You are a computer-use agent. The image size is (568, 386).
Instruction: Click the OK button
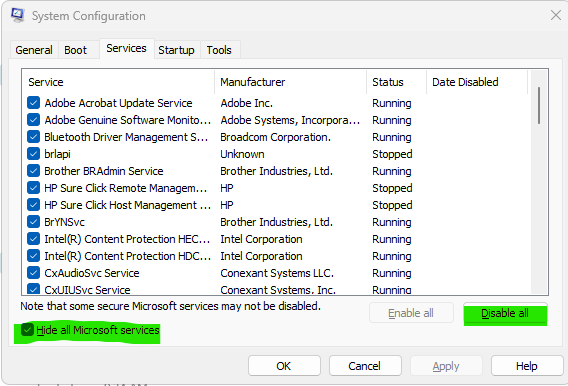pos(284,366)
